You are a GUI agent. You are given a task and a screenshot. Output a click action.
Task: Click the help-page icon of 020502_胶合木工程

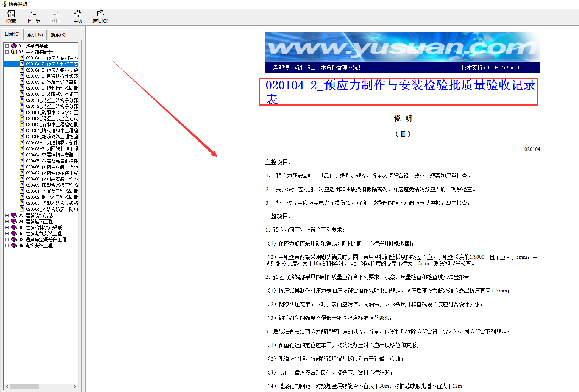tap(22, 197)
